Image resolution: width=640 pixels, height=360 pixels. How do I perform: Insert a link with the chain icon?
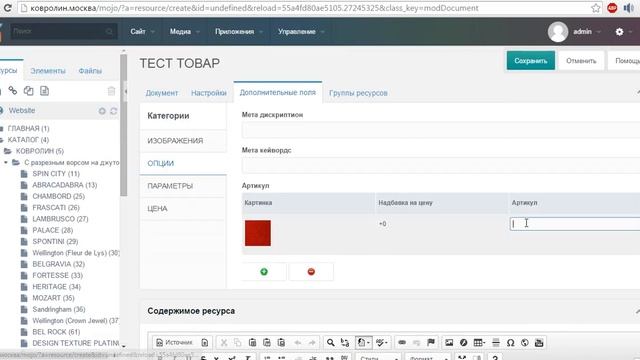402,342
